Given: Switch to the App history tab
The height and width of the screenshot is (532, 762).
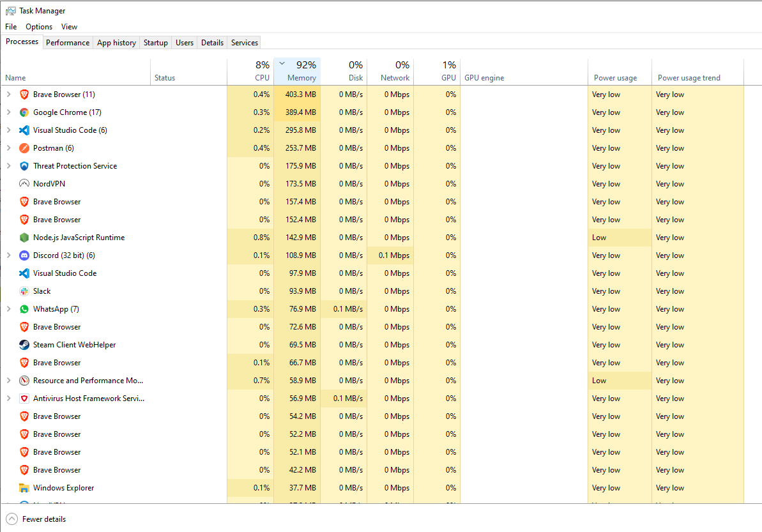Looking at the screenshot, I should (117, 43).
